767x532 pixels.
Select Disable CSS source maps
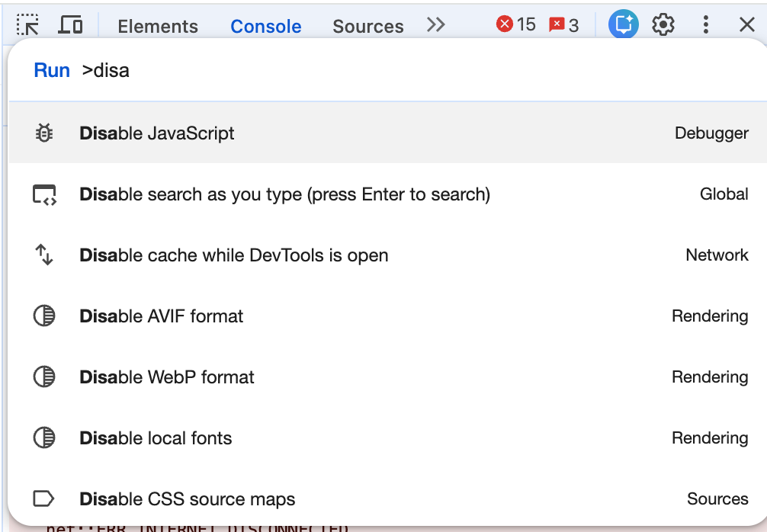coord(188,498)
